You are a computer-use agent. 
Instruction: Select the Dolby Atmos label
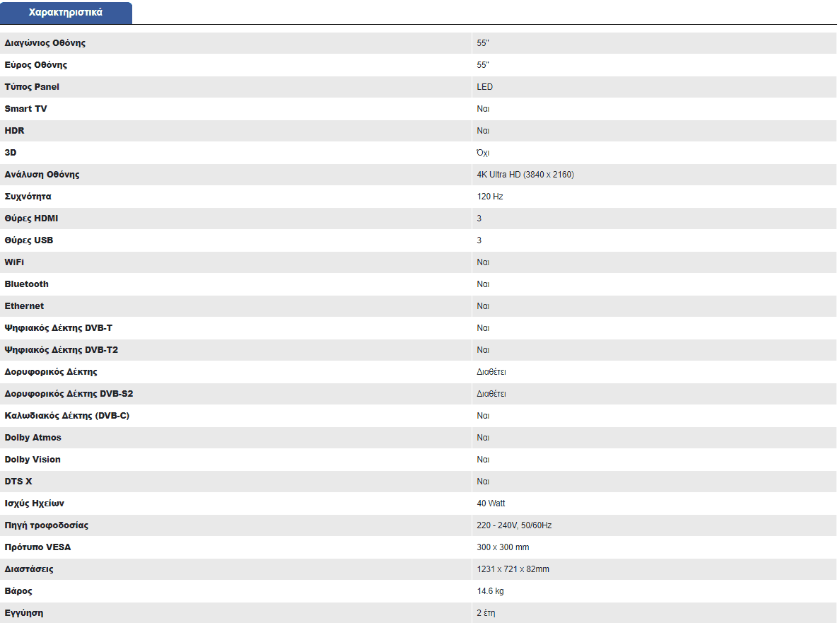coord(33,438)
